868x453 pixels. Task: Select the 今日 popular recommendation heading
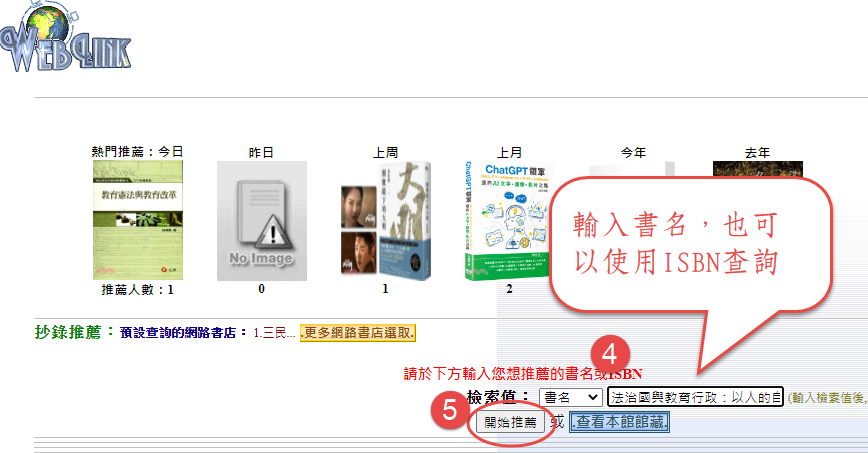(x=137, y=152)
